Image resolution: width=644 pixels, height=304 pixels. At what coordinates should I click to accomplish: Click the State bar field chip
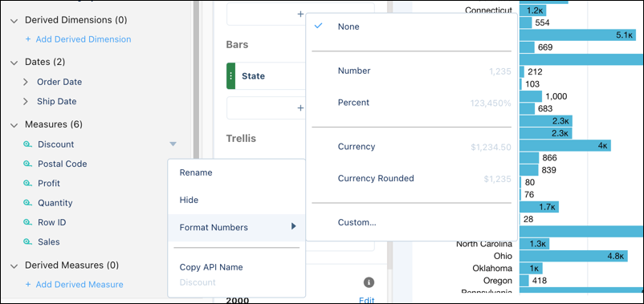click(x=266, y=76)
